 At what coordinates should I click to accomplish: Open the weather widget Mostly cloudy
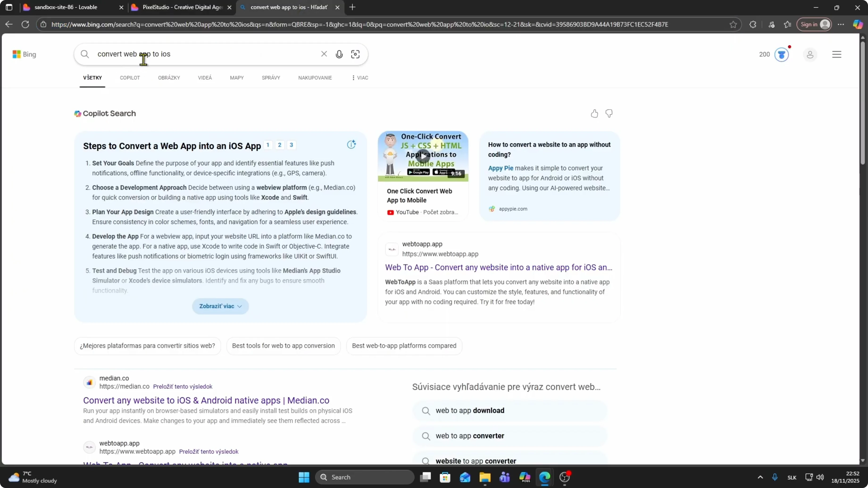coord(33,477)
